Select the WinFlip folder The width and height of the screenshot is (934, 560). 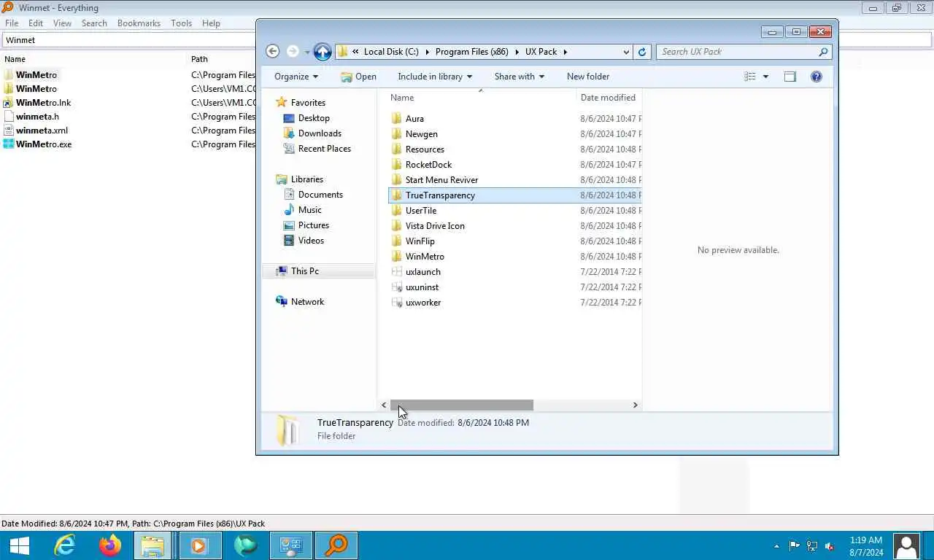[420, 241]
